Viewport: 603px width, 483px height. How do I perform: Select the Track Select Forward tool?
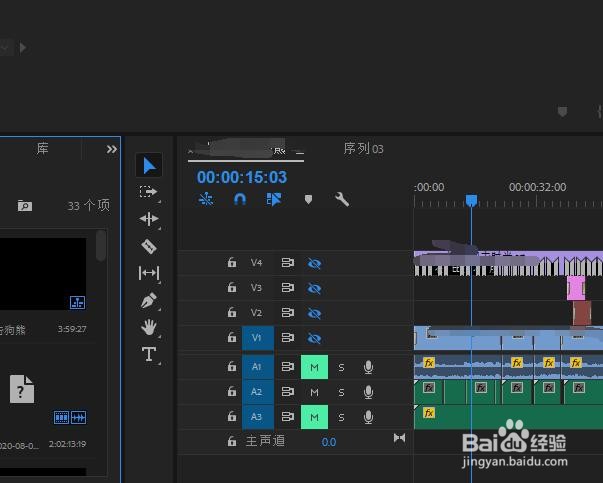point(148,192)
